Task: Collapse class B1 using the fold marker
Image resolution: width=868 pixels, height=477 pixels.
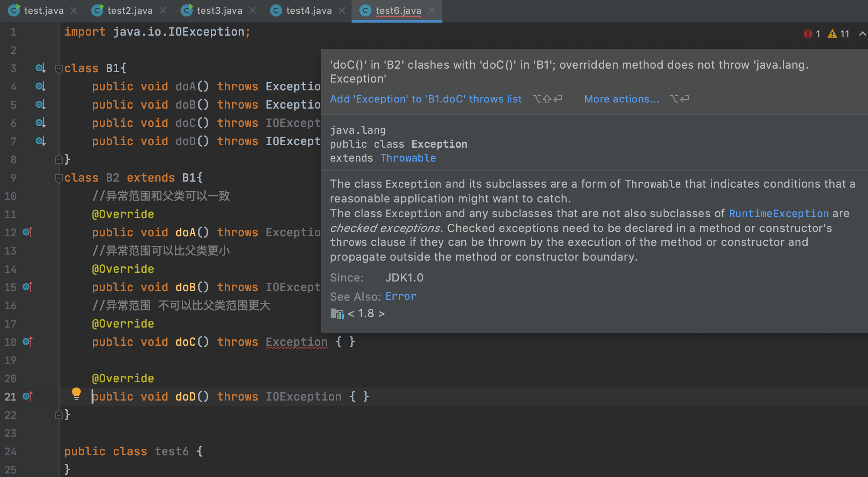Action: click(x=59, y=69)
